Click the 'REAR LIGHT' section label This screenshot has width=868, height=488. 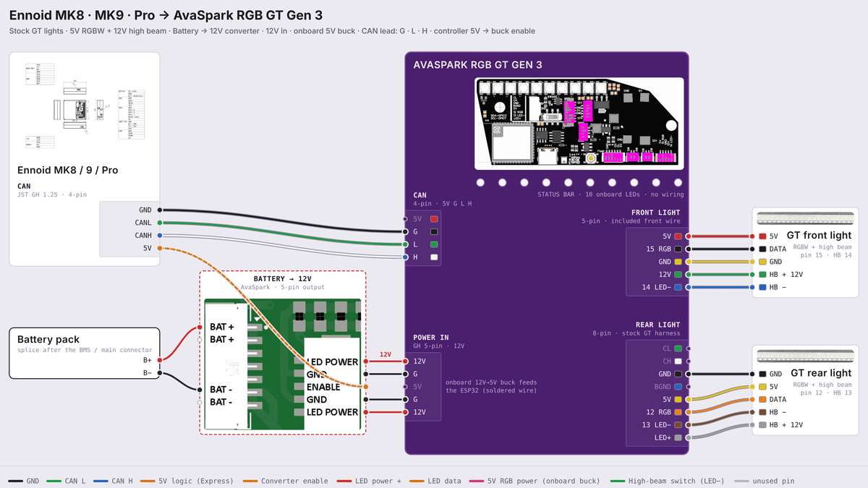coord(658,325)
